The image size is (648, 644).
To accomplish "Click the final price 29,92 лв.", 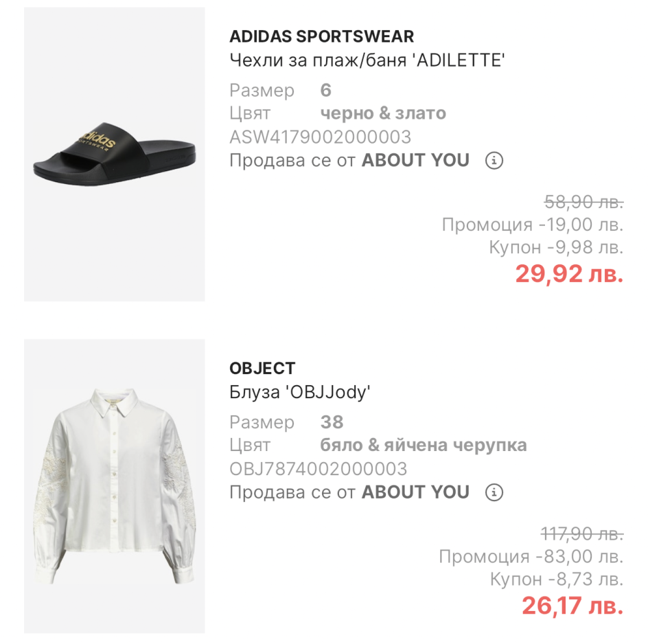I will pyautogui.click(x=569, y=274).
